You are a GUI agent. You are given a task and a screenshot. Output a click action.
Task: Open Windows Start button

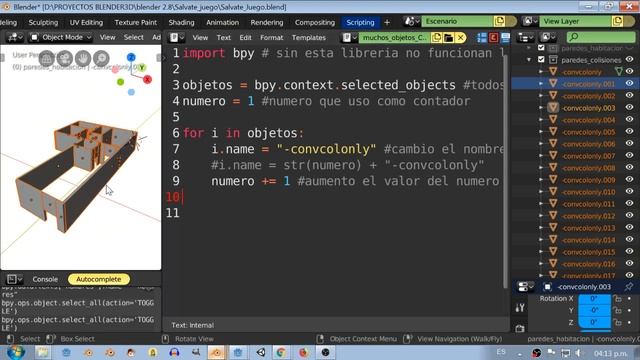pos(16,352)
